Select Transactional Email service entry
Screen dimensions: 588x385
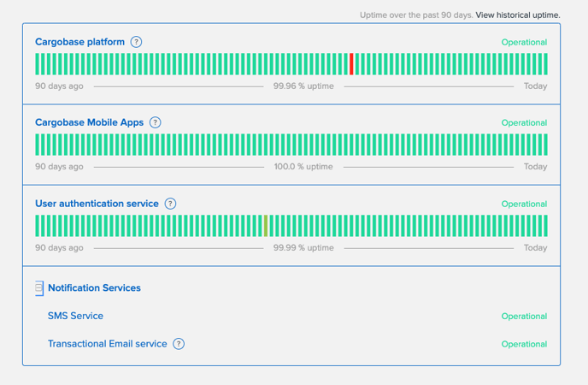click(x=107, y=344)
